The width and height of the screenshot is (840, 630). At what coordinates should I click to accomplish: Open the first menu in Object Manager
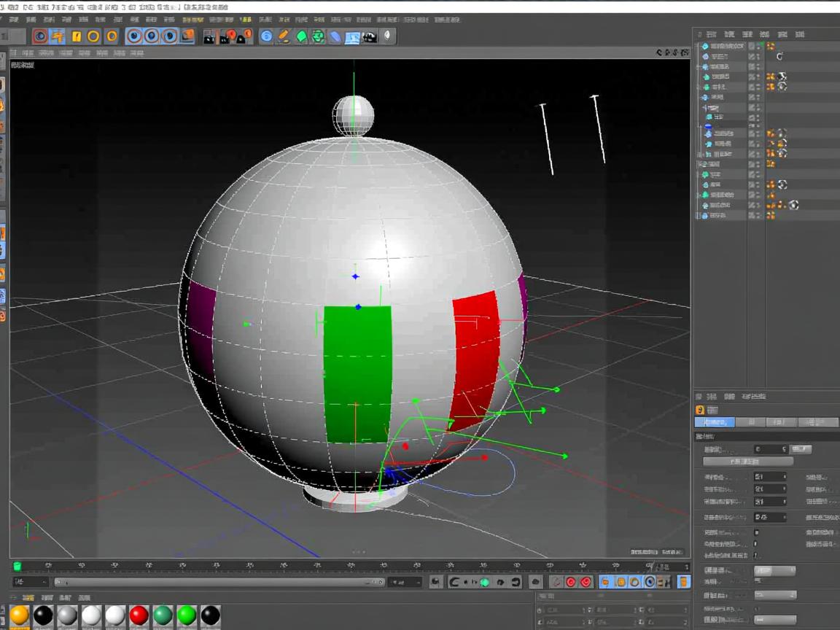tap(711, 34)
